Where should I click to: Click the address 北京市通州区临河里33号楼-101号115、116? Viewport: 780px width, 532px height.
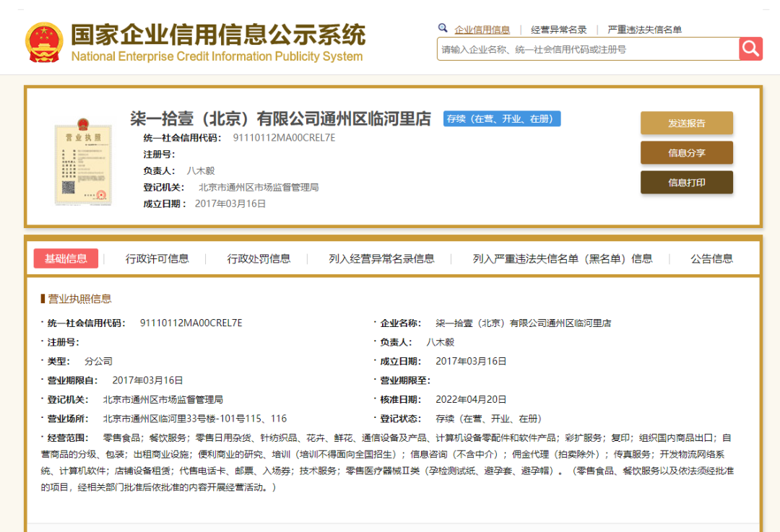(195, 419)
